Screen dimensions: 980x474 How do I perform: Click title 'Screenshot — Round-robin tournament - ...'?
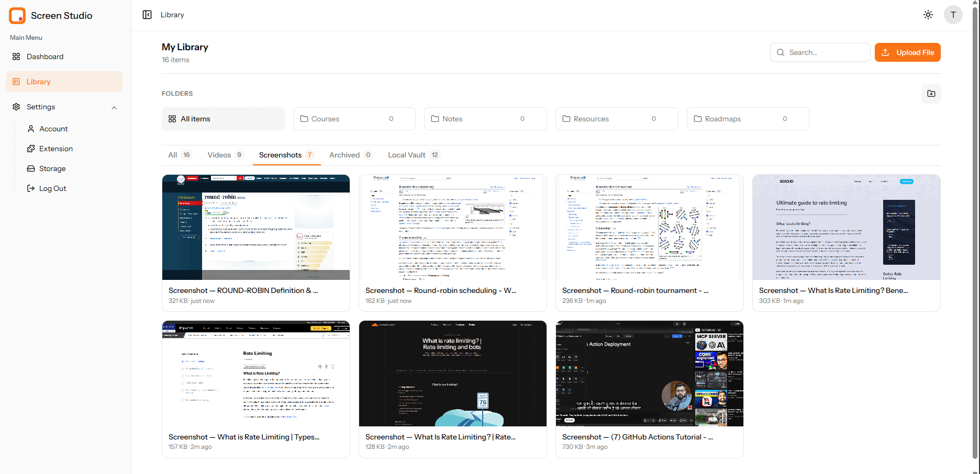tap(636, 290)
